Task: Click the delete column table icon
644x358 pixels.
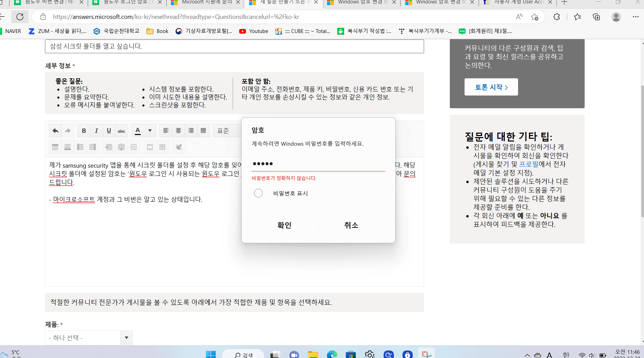Action: (121, 147)
